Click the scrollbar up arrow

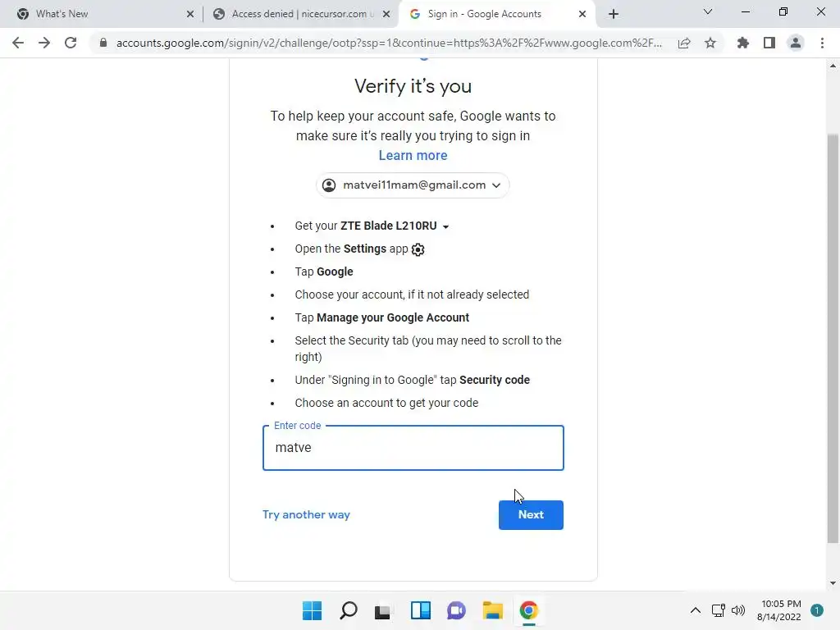(x=833, y=66)
